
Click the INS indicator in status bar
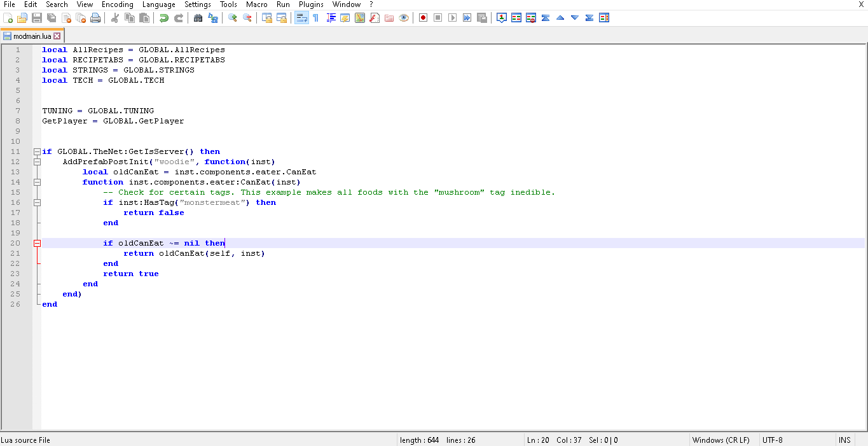click(x=844, y=440)
